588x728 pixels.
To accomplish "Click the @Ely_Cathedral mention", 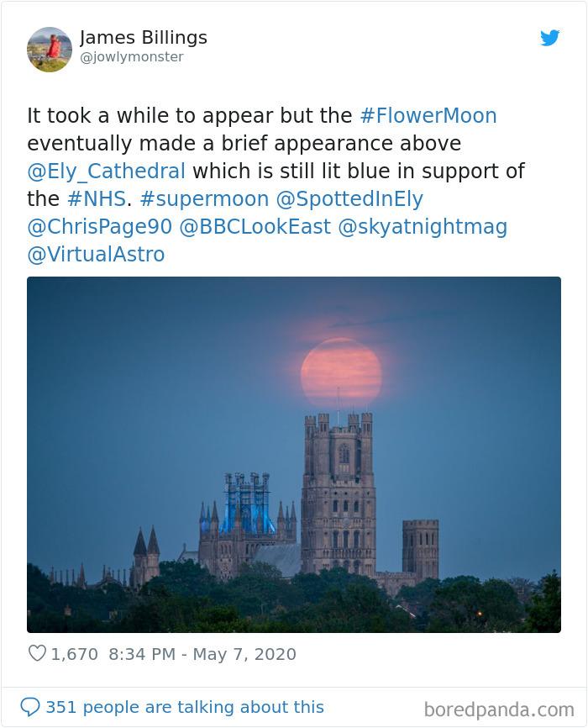I will [106, 171].
